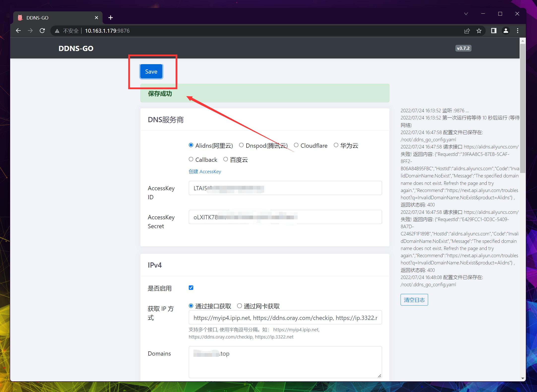
Task: Reload the current page
Action: [42, 30]
